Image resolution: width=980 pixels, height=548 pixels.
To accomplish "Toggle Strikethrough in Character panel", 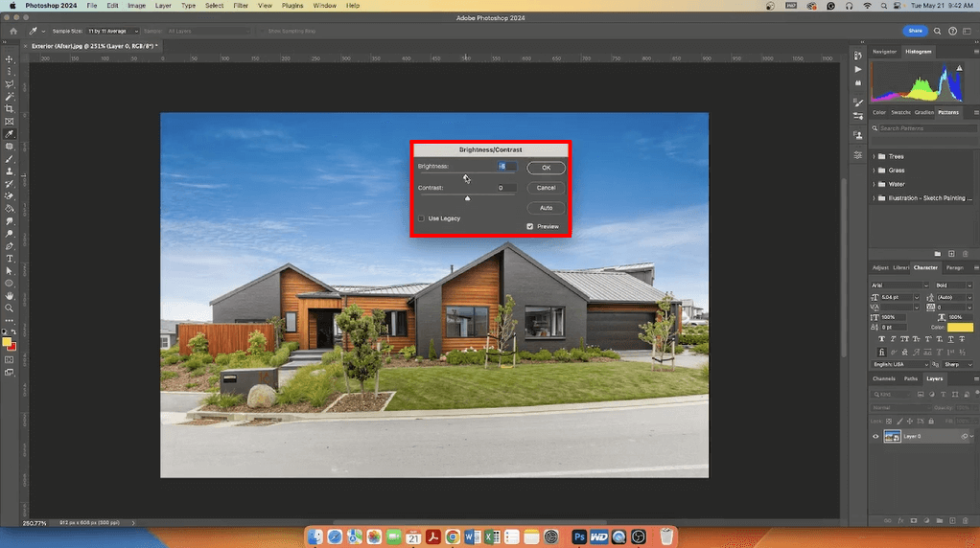I will (962, 339).
